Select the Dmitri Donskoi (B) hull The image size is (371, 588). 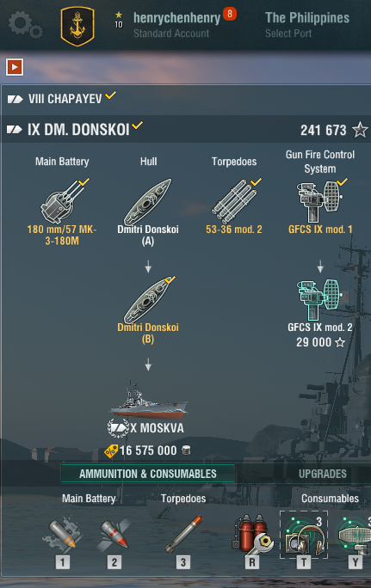pos(148,311)
